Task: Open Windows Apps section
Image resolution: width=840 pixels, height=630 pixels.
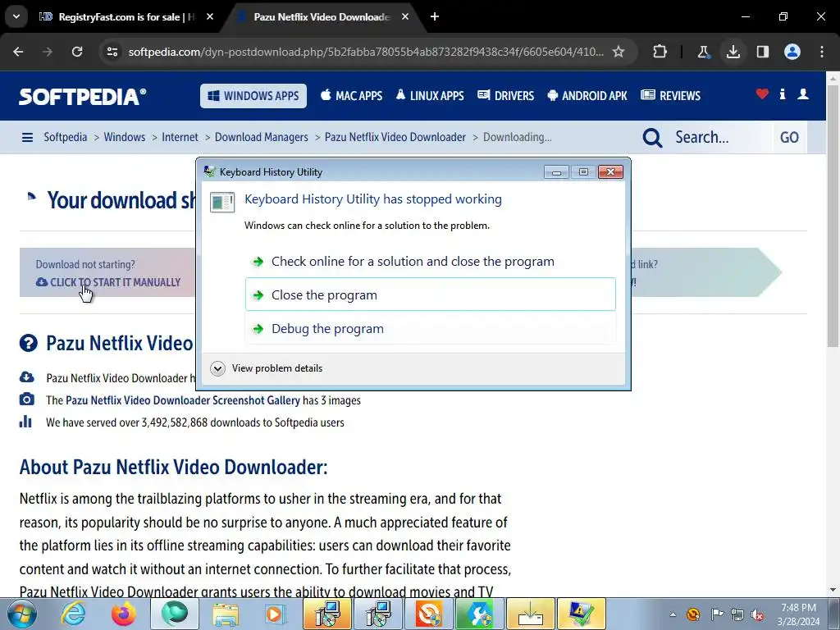Action: (253, 96)
